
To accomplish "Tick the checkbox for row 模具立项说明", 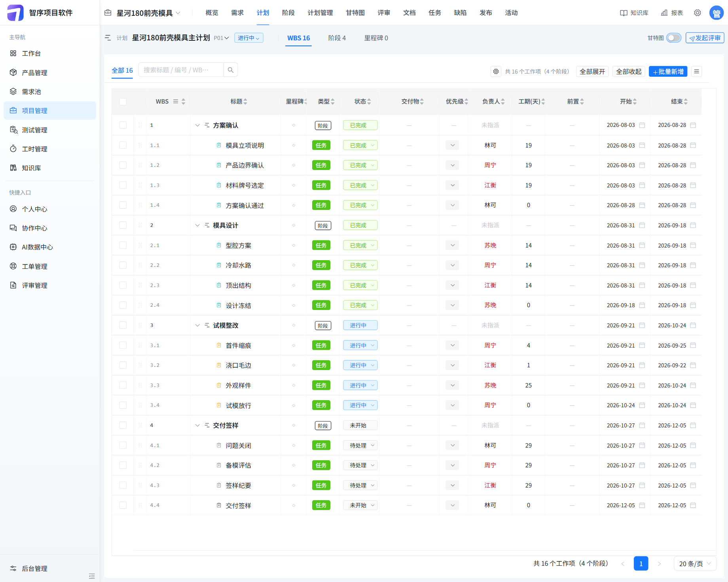I will tap(123, 145).
